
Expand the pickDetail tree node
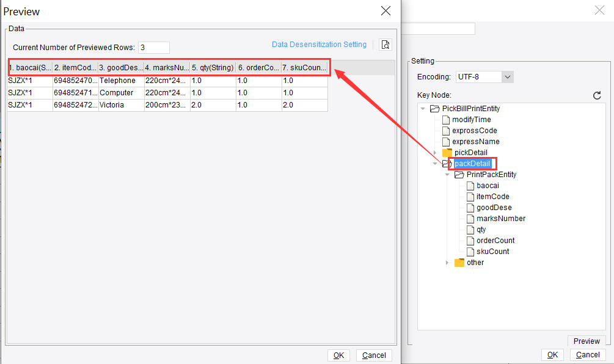[436, 152]
